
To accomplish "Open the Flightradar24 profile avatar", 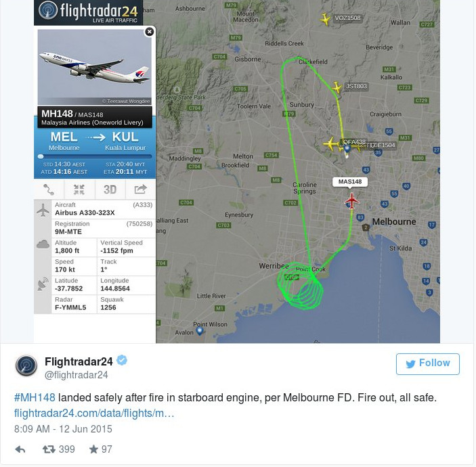I will 26,366.
